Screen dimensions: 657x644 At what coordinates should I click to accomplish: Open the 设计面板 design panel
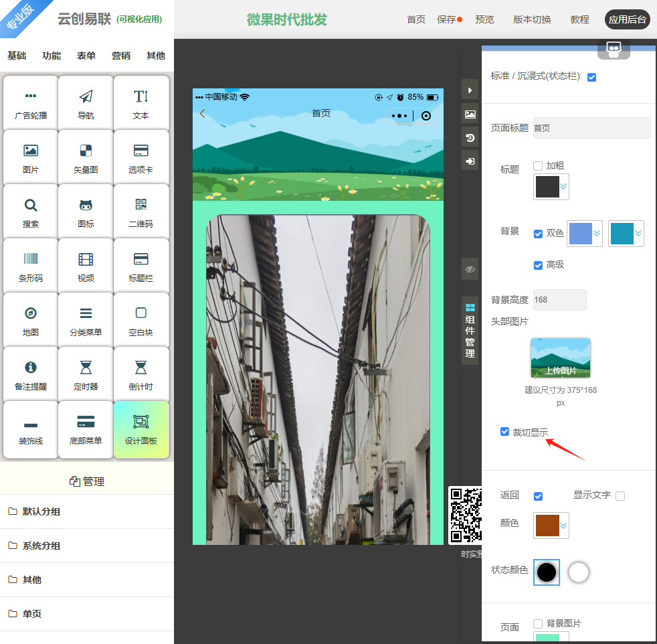click(x=140, y=428)
